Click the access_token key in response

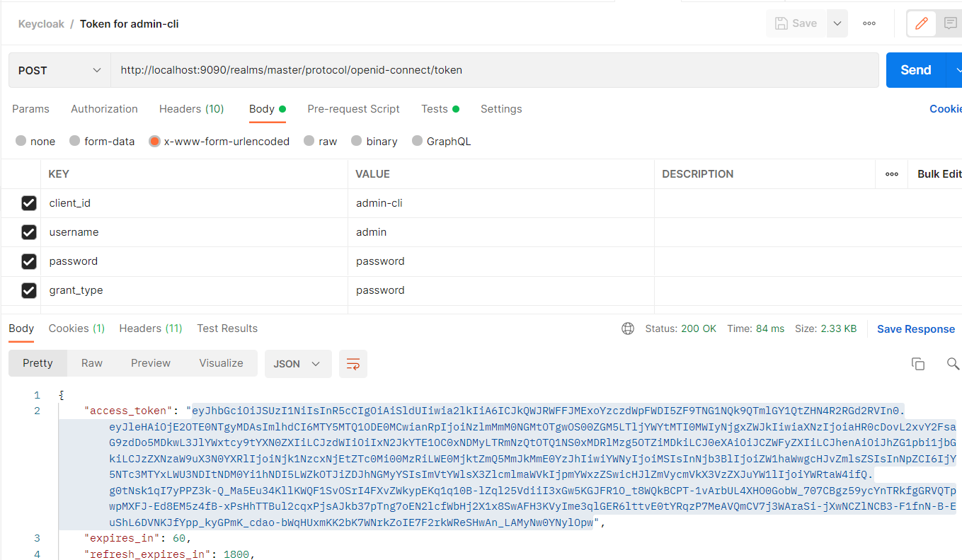(130, 411)
